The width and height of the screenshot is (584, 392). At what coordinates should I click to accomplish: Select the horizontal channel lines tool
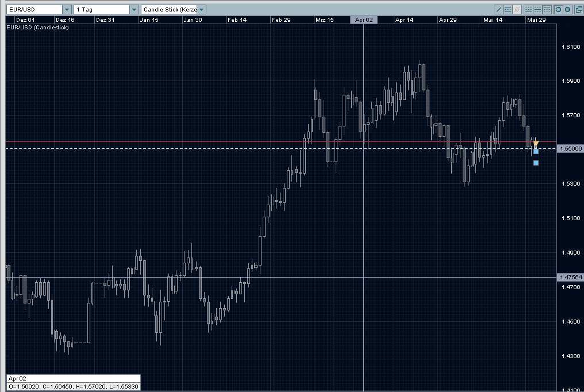508,9
